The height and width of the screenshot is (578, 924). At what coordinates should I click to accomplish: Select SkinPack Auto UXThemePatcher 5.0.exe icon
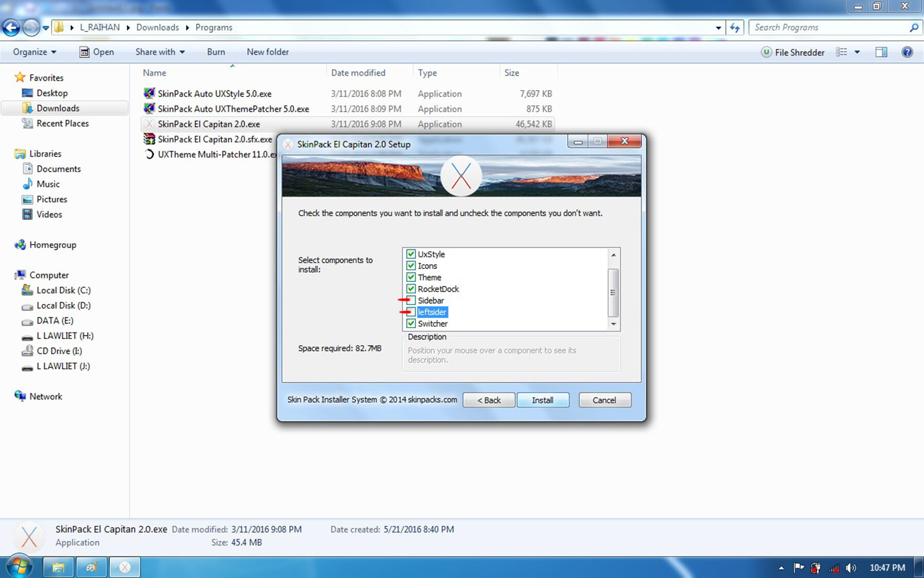pyautogui.click(x=149, y=108)
